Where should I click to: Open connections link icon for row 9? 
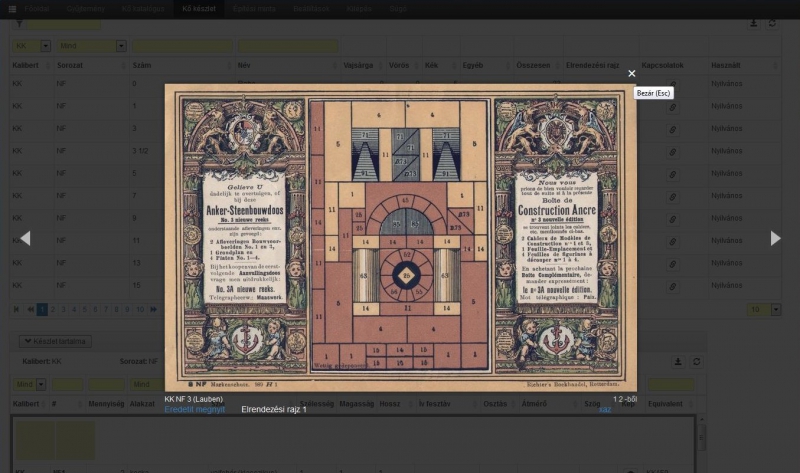pyautogui.click(x=672, y=219)
